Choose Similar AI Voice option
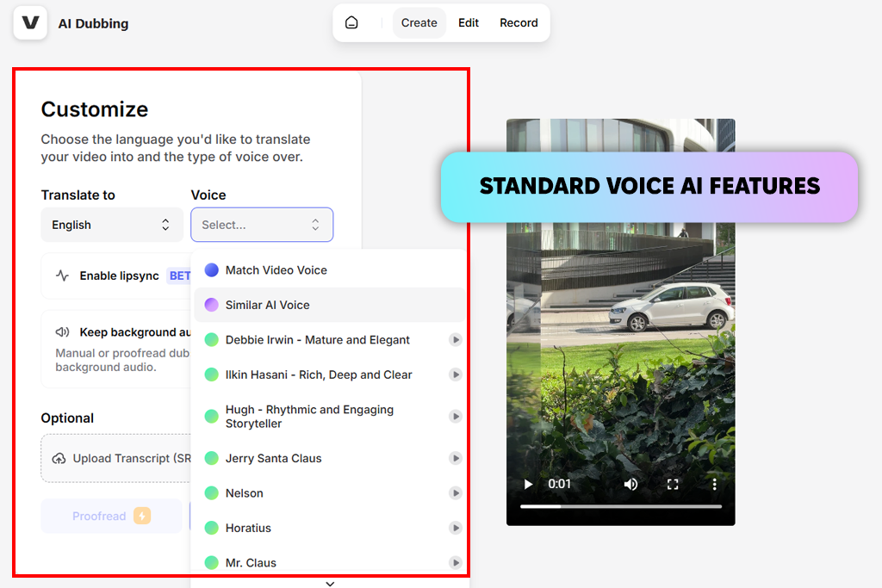882x588 pixels. tap(330, 306)
